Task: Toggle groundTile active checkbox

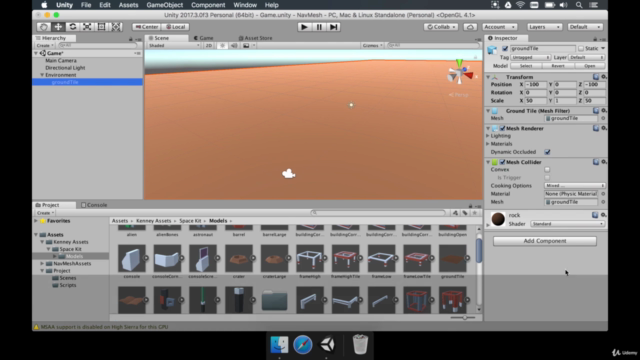Action: pyautogui.click(x=505, y=49)
